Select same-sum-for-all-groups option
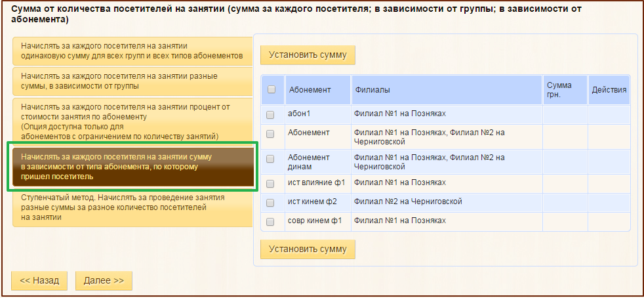644x298 pixels. pos(132,51)
